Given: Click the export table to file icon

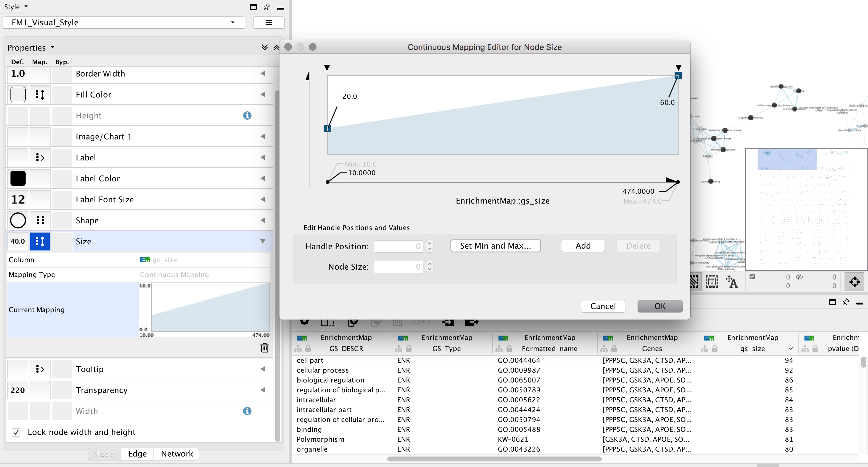Looking at the screenshot, I should pyautogui.click(x=471, y=322).
